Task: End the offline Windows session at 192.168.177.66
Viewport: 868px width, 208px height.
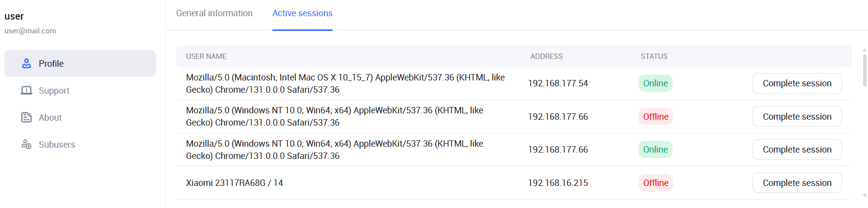Action: (797, 116)
